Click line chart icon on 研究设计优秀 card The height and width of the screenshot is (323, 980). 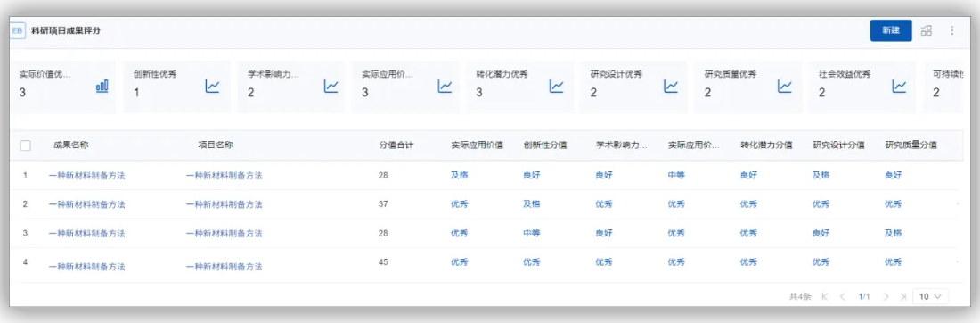[x=671, y=87]
